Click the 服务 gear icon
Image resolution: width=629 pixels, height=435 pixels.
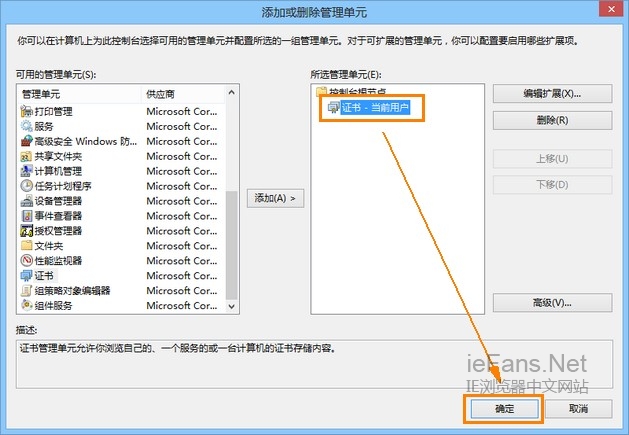pos(26,126)
